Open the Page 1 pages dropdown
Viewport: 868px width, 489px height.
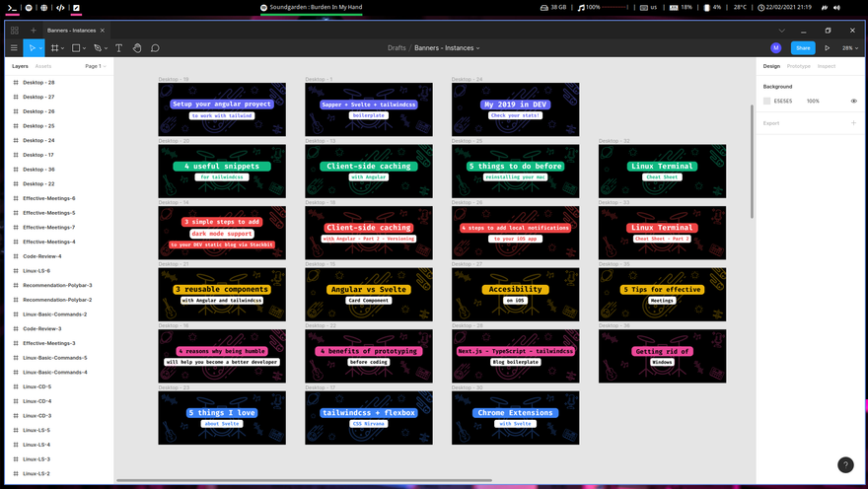point(95,66)
